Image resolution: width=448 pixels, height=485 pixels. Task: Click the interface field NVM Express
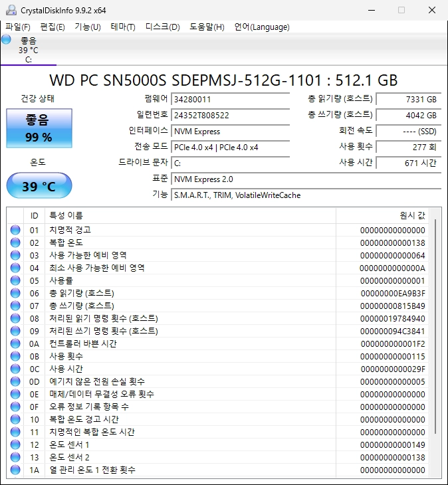[231, 132]
